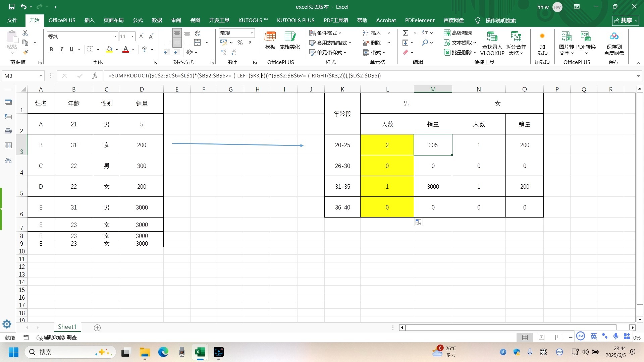Click the formula bar input field
The height and width of the screenshot is (362, 644).
[x=369, y=76]
